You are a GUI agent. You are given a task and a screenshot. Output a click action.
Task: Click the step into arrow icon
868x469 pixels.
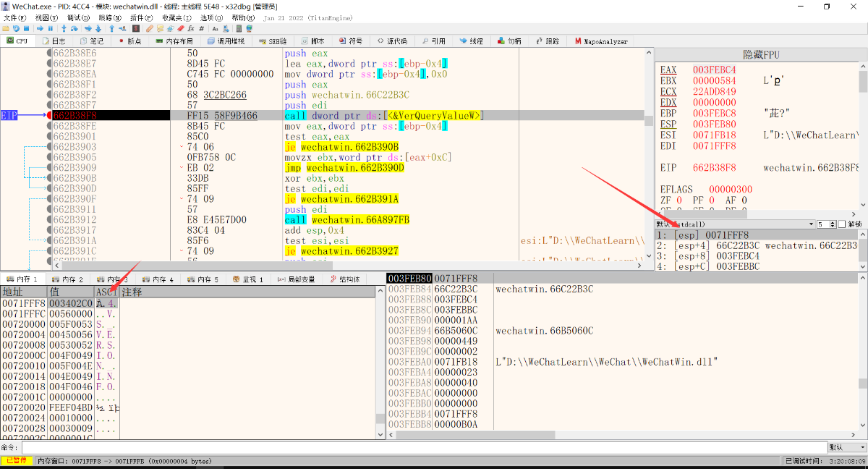(x=64, y=28)
